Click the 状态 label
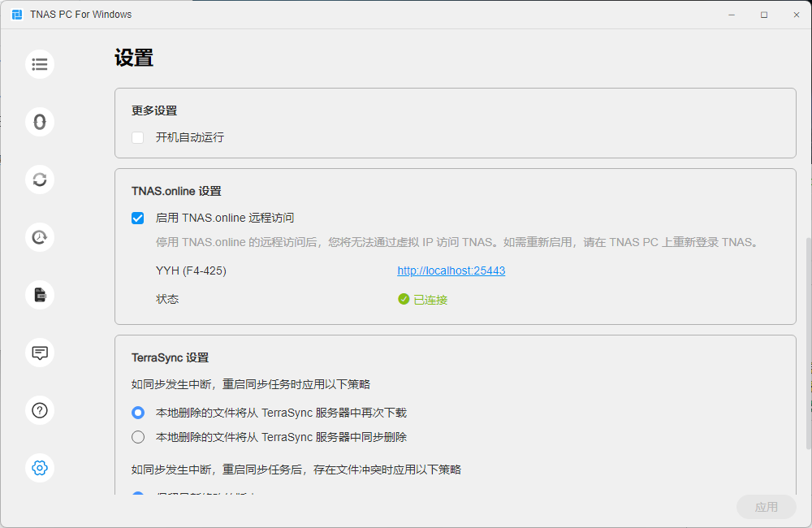The image size is (812, 528). pyautogui.click(x=167, y=299)
